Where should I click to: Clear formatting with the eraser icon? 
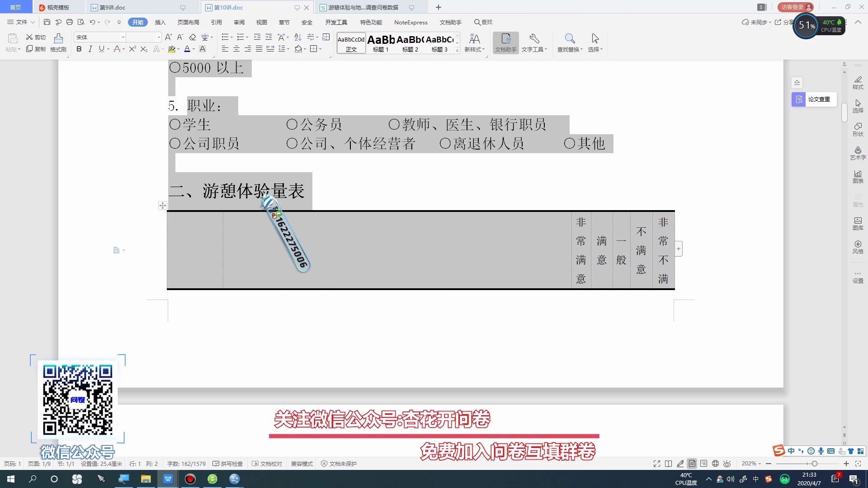193,37
